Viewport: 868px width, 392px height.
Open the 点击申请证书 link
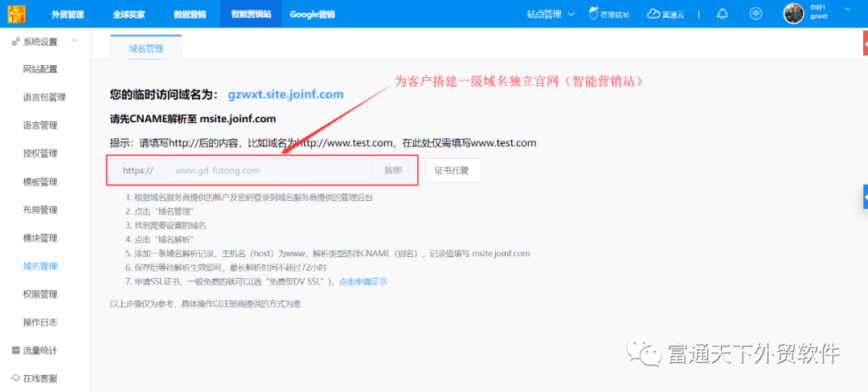362,282
